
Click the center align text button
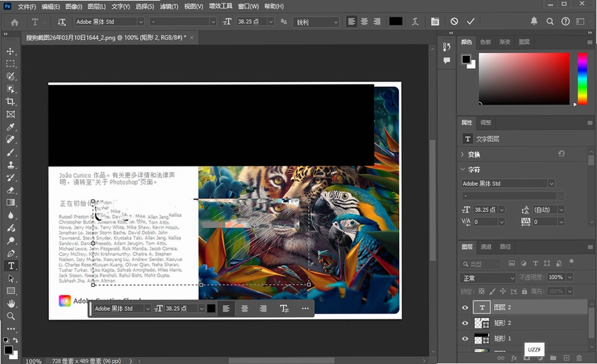(x=364, y=22)
